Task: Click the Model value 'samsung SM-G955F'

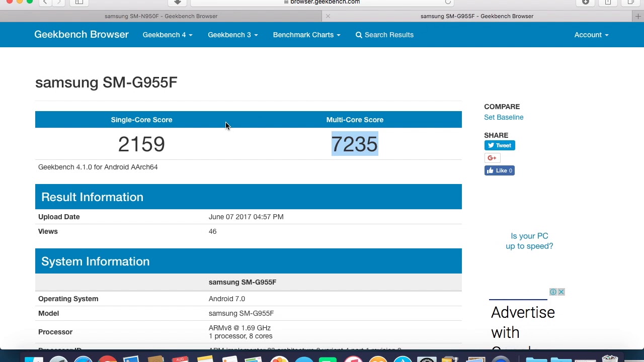Action: [x=241, y=313]
